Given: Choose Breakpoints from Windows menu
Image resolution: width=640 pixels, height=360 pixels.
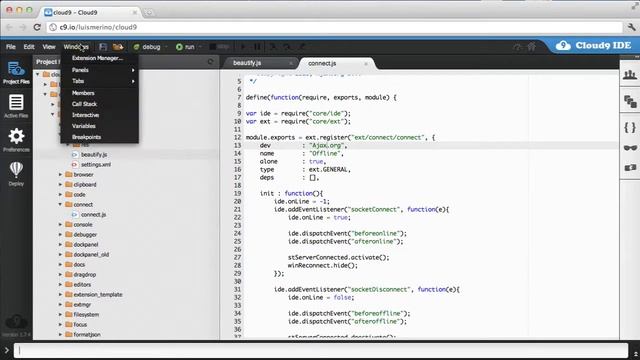Looking at the screenshot, I should point(100,137).
